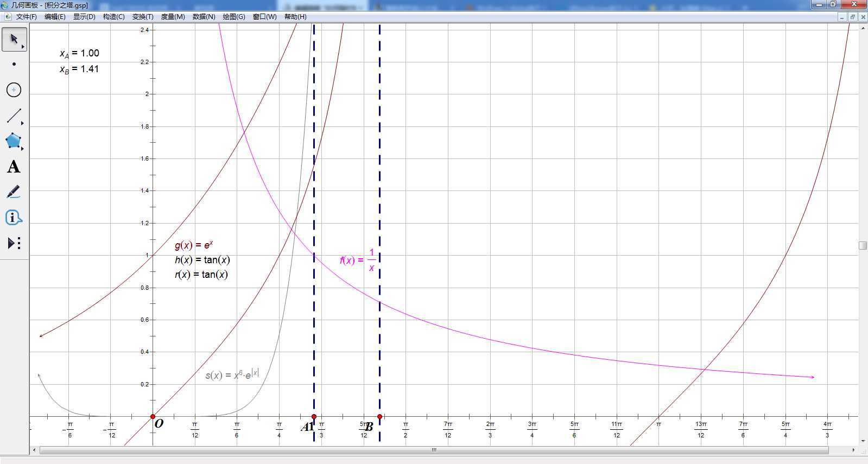Screen dimensions: 868x464
Task: Click the vertical scrollbar down arrow
Action: click(863, 441)
